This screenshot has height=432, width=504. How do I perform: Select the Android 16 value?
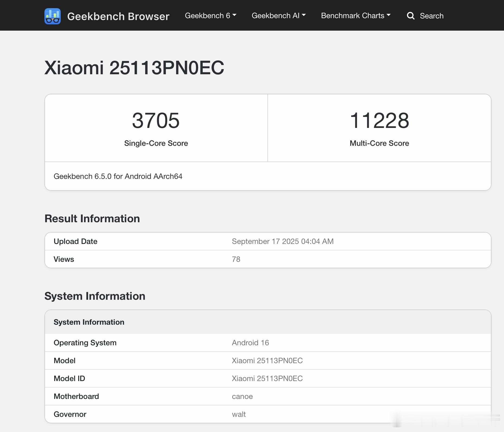coord(250,343)
